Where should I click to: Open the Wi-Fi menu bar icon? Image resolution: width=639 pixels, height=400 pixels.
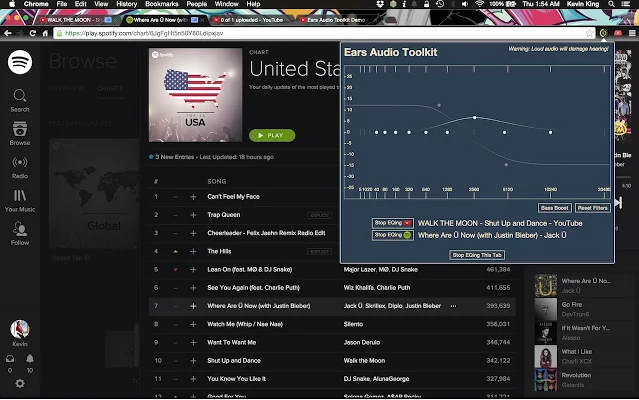coord(479,4)
